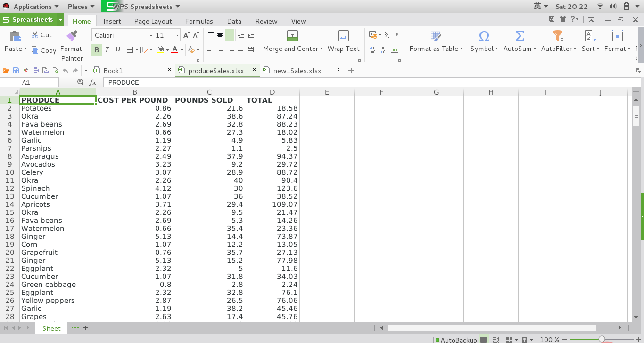
Task: Increase indent of cell contents
Action: (x=251, y=35)
